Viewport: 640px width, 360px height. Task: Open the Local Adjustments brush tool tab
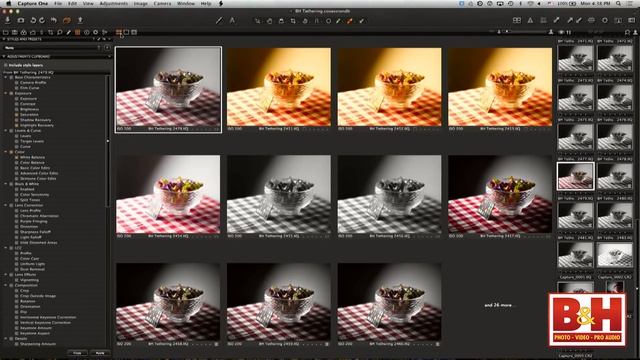pyautogui.click(x=69, y=32)
